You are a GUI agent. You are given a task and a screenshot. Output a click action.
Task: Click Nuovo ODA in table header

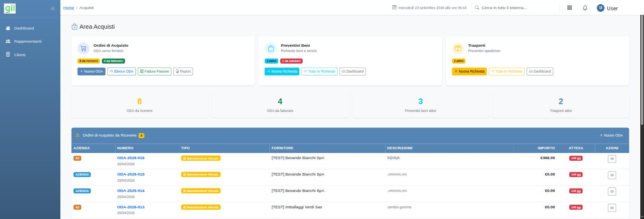coord(611,135)
